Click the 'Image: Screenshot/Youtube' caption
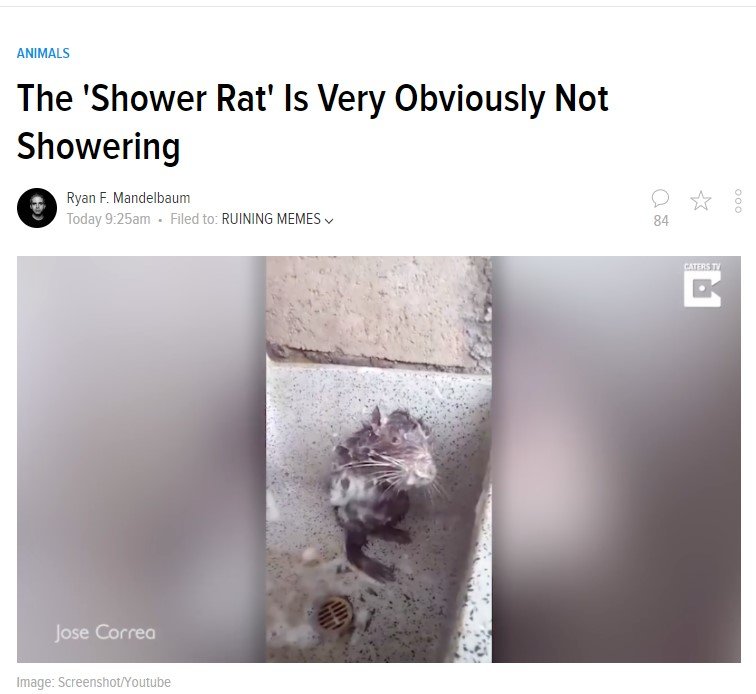This screenshot has width=756, height=694. (x=94, y=682)
